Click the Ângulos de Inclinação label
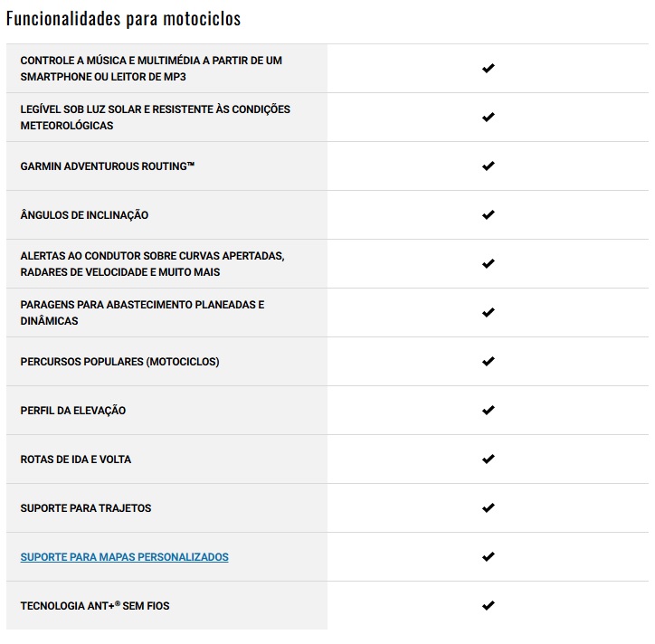 (84, 215)
